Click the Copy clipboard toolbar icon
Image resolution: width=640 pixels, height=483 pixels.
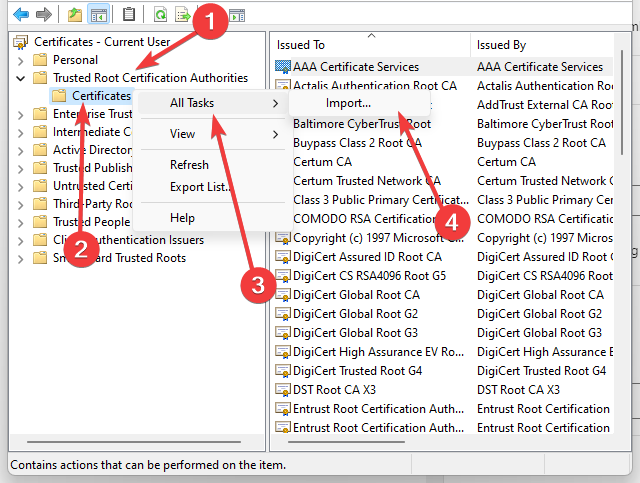point(129,15)
